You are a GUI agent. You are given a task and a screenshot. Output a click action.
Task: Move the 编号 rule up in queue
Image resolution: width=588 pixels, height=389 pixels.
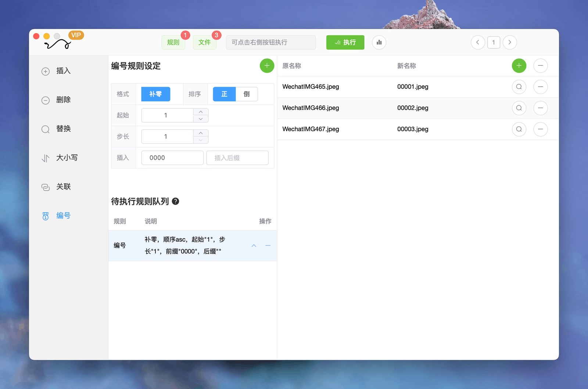(x=254, y=246)
